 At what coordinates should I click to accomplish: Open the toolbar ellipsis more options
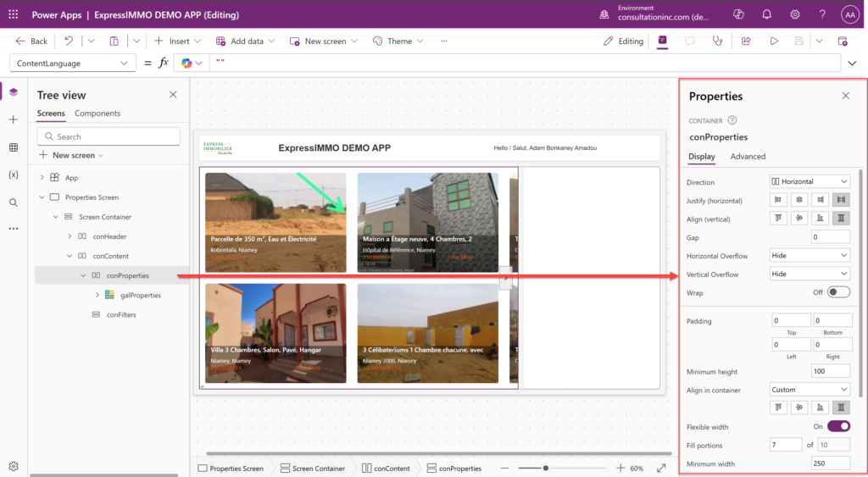pyautogui.click(x=444, y=41)
